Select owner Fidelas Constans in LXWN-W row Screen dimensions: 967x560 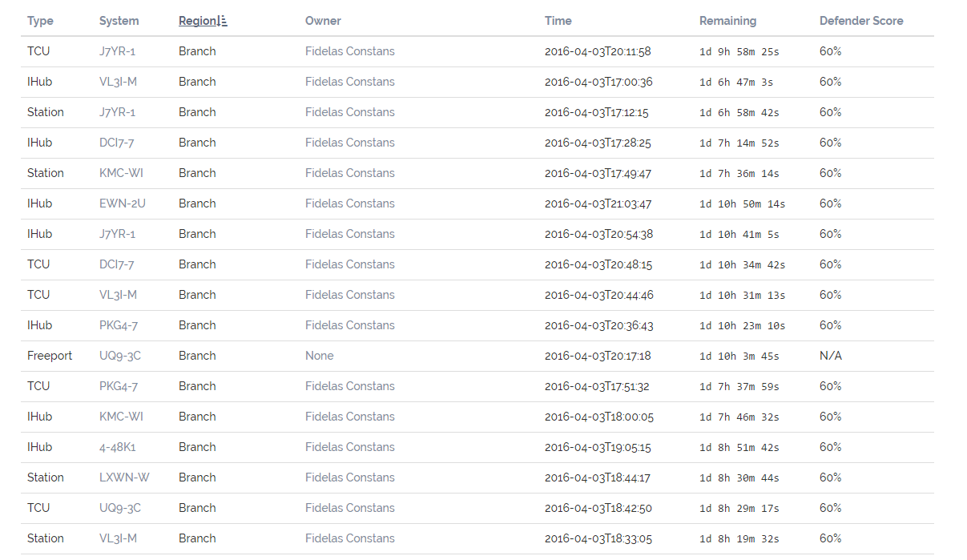350,477
